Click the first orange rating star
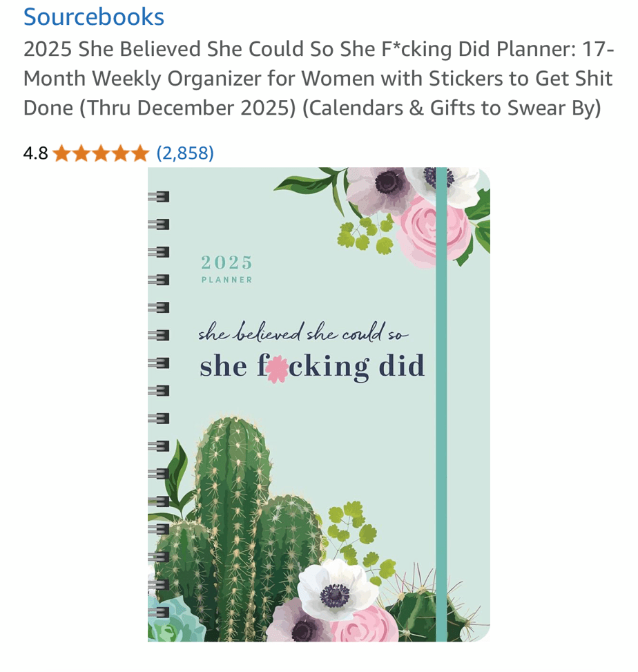 pyautogui.click(x=61, y=153)
